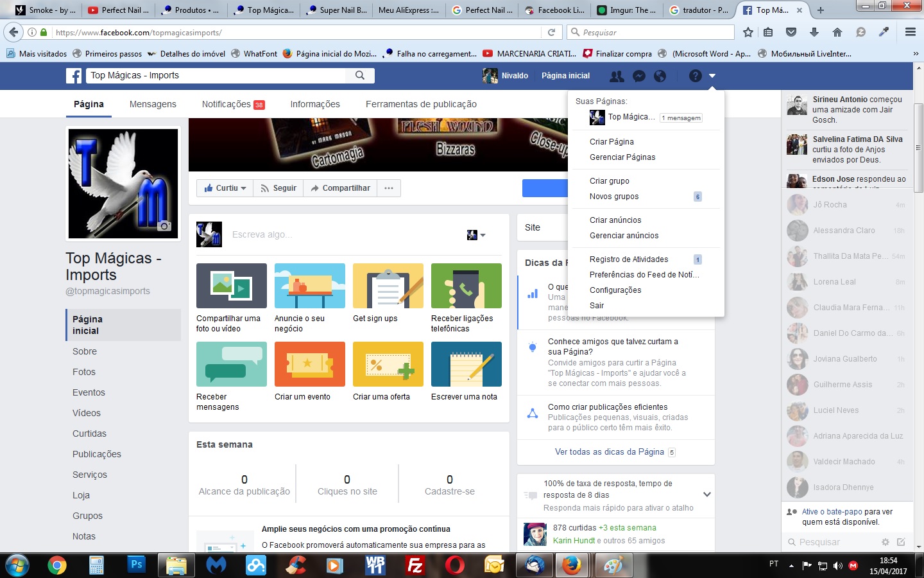Open Ver todas as dicas da Página link
The width and height of the screenshot is (924, 578).
click(x=610, y=452)
